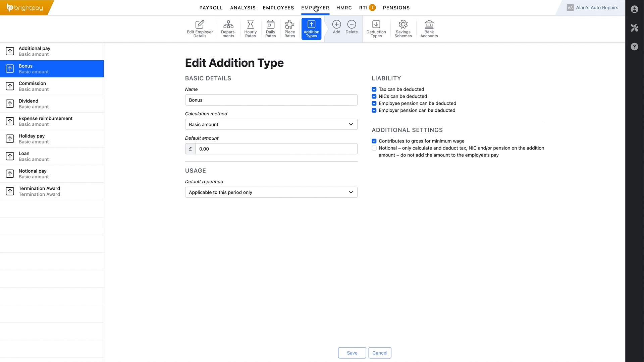Open Bank Accounts settings

pyautogui.click(x=429, y=28)
